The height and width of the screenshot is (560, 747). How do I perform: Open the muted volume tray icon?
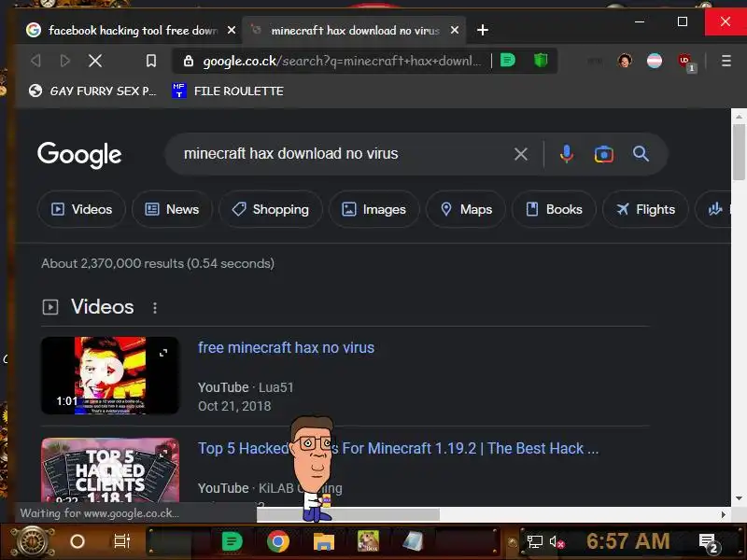[x=557, y=542]
